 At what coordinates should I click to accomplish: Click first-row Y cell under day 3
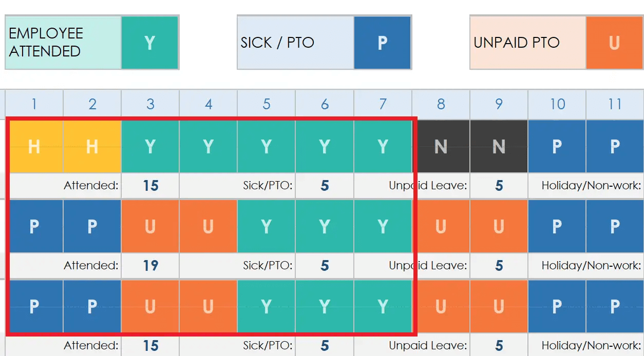point(150,146)
